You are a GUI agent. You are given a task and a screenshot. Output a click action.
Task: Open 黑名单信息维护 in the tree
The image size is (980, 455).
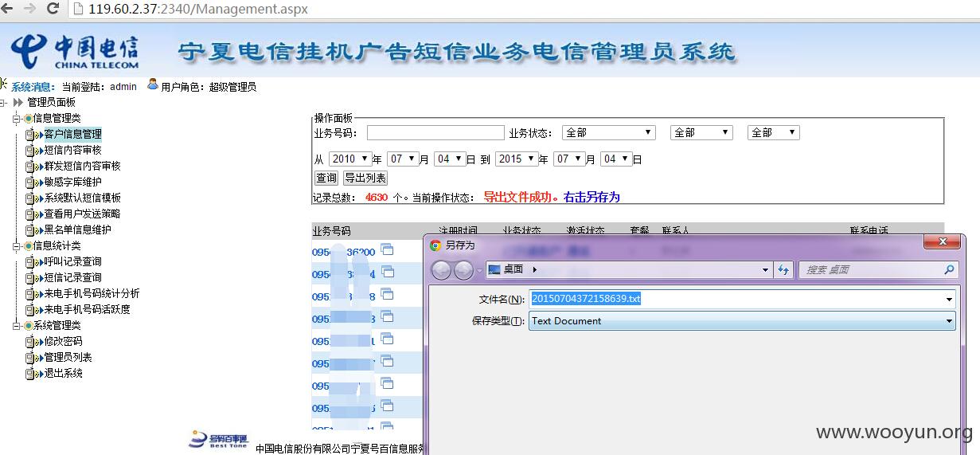77,229
